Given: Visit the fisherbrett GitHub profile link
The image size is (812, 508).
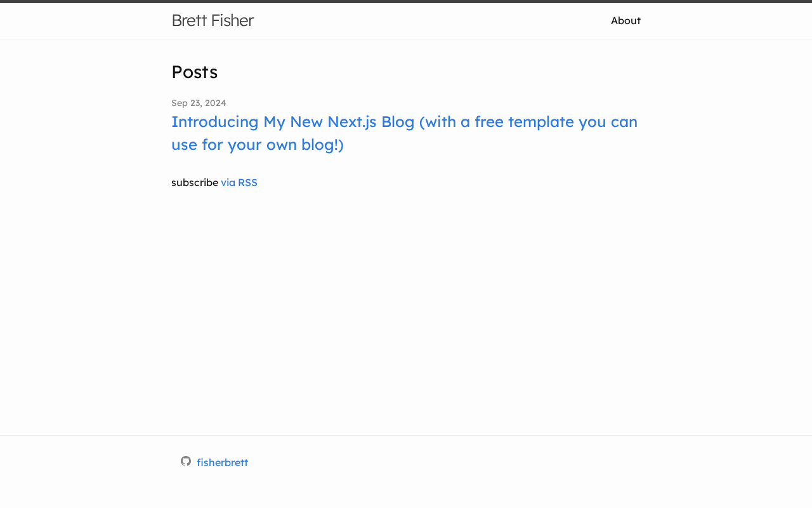Looking at the screenshot, I should click(222, 462).
